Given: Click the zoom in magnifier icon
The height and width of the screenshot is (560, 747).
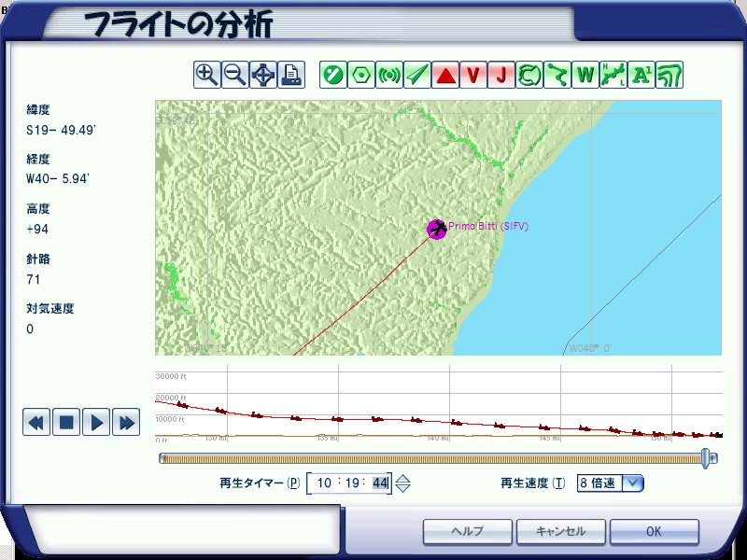Looking at the screenshot, I should (207, 75).
